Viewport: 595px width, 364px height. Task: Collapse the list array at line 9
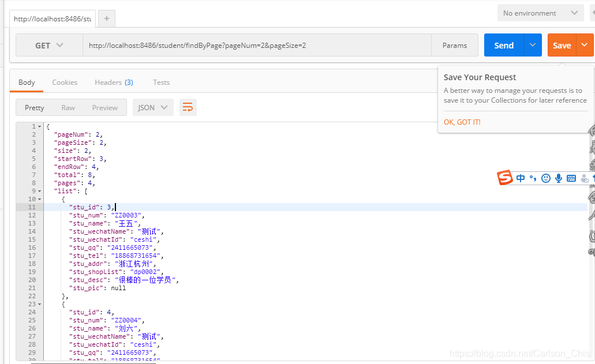click(x=39, y=191)
